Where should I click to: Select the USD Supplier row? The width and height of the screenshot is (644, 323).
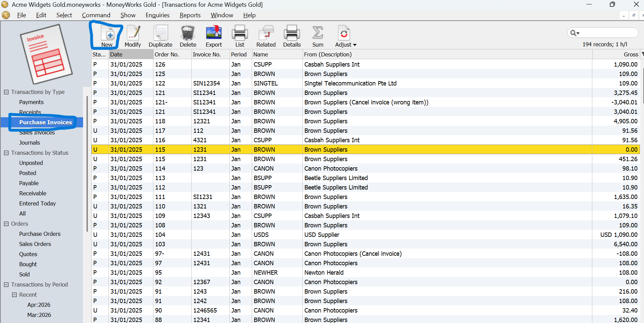366,234
